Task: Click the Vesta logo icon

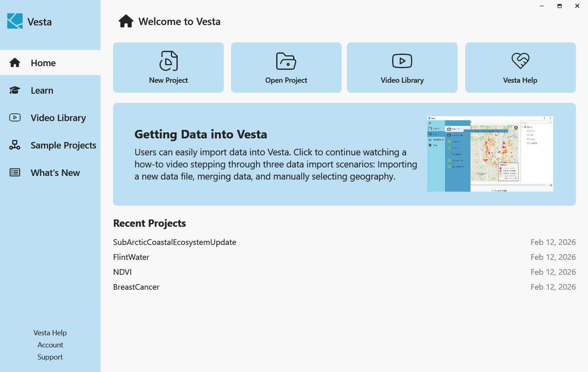Action: coord(15,21)
